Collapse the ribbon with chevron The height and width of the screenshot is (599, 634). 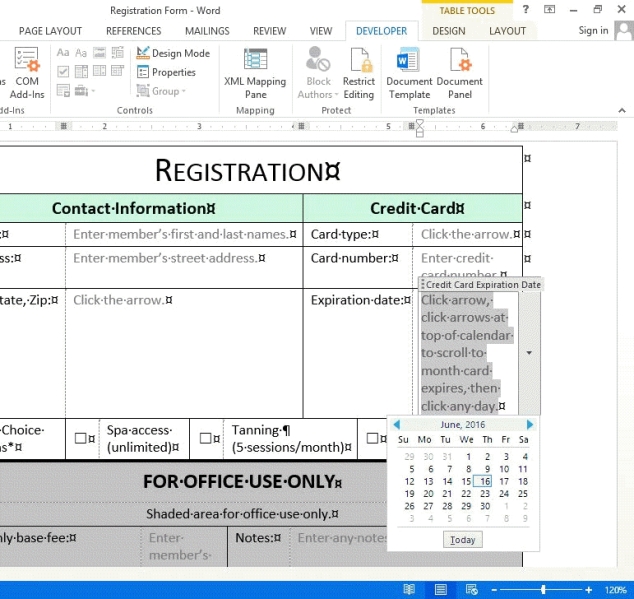coord(622,110)
